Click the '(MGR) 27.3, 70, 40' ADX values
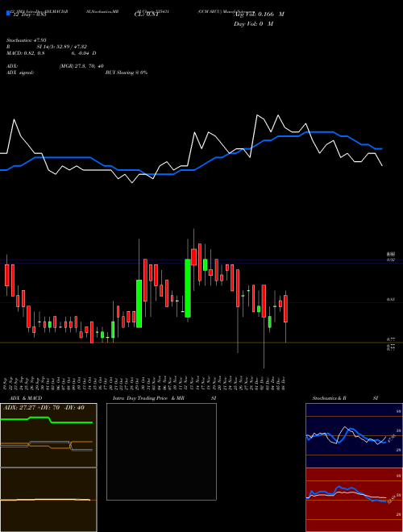The width and height of the screenshot is (403, 532). (81, 66)
